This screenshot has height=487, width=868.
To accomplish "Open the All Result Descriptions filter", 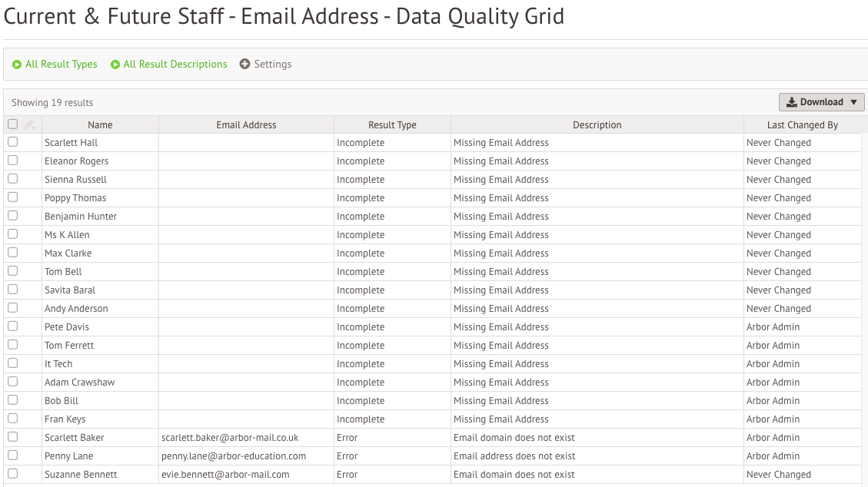I will [169, 64].
